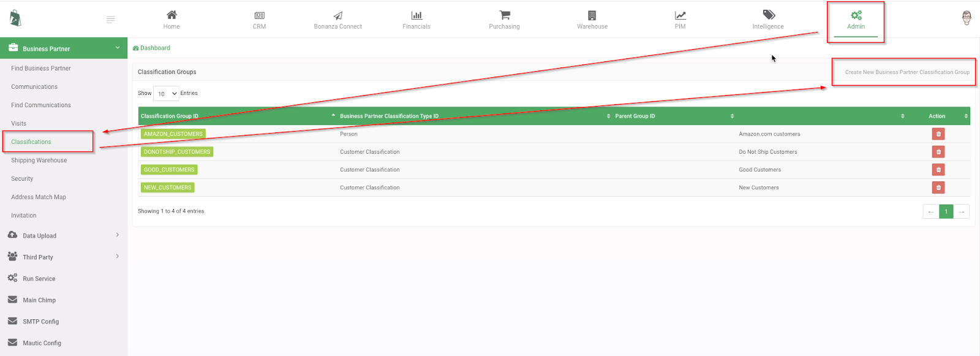Image resolution: width=980 pixels, height=356 pixels.
Task: Open the user avatar profile menu
Action: coord(967,18)
